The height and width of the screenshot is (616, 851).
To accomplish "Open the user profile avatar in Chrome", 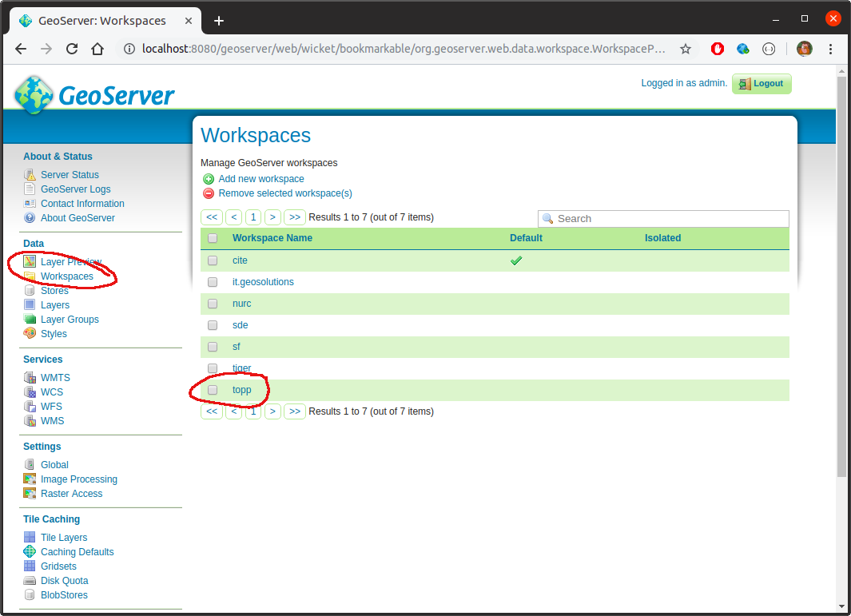I will 805,49.
